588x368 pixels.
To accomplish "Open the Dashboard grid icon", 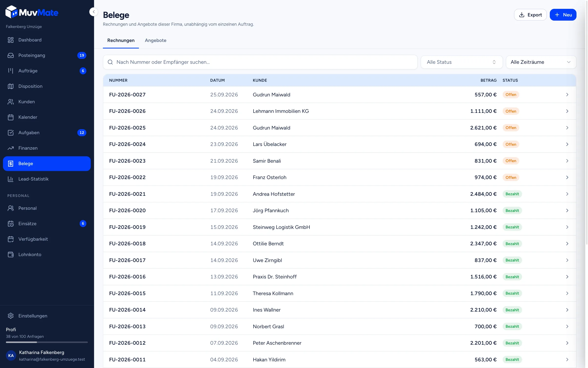I will (x=11, y=40).
